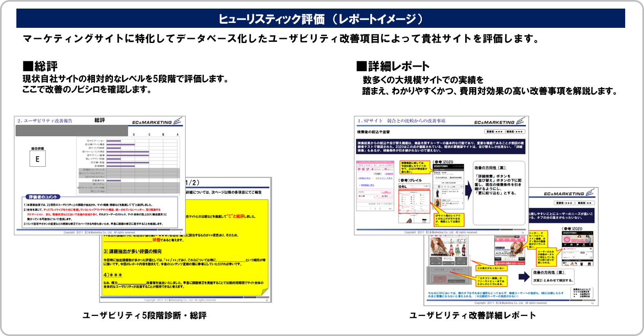The height and width of the screenshot is (336, 644).
Task: Click the line 数多くの大規模サイトでの実績を
Action: coord(423,80)
